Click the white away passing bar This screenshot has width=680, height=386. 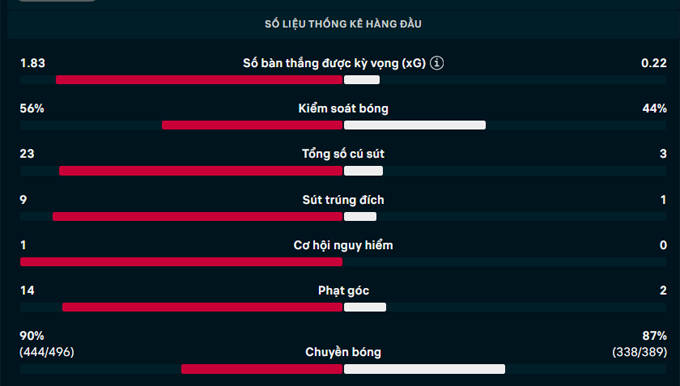425,369
